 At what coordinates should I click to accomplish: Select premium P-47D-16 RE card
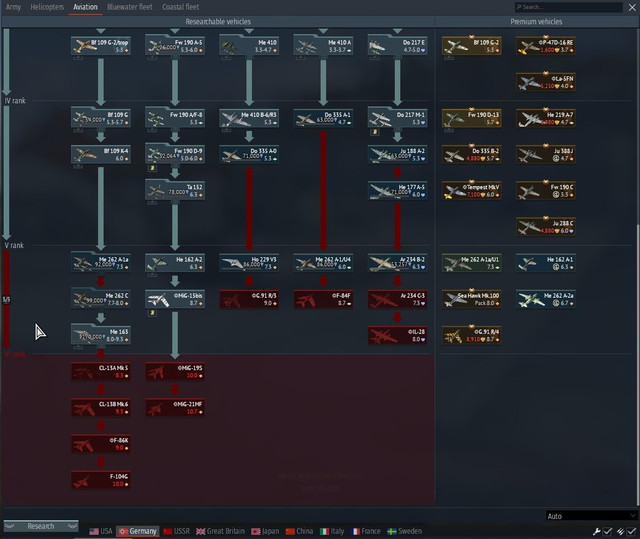546,46
